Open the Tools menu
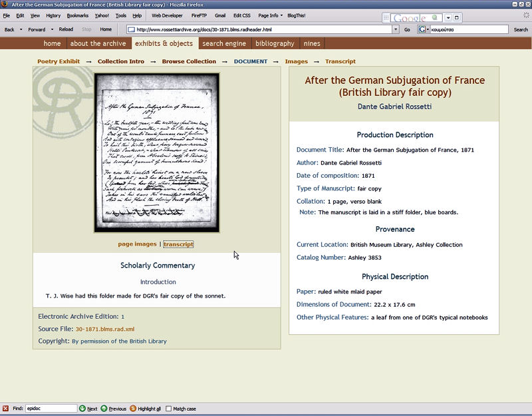532x416 pixels. [x=120, y=15]
